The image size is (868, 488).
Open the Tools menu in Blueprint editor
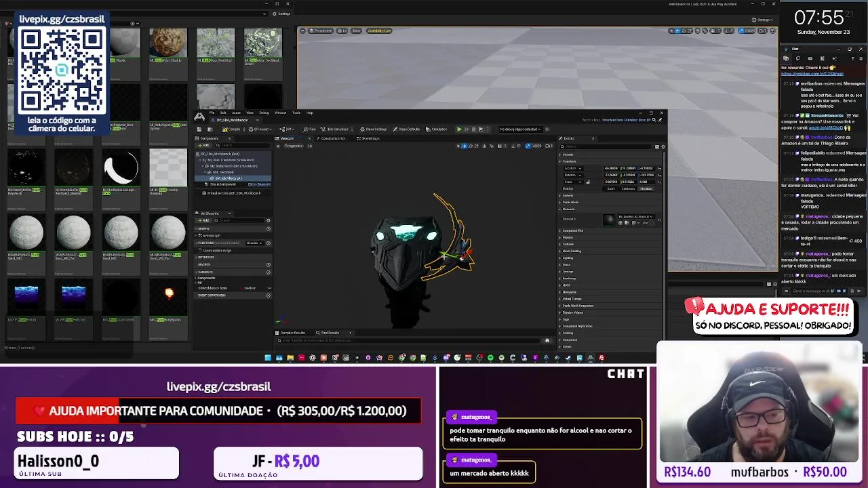296,113
